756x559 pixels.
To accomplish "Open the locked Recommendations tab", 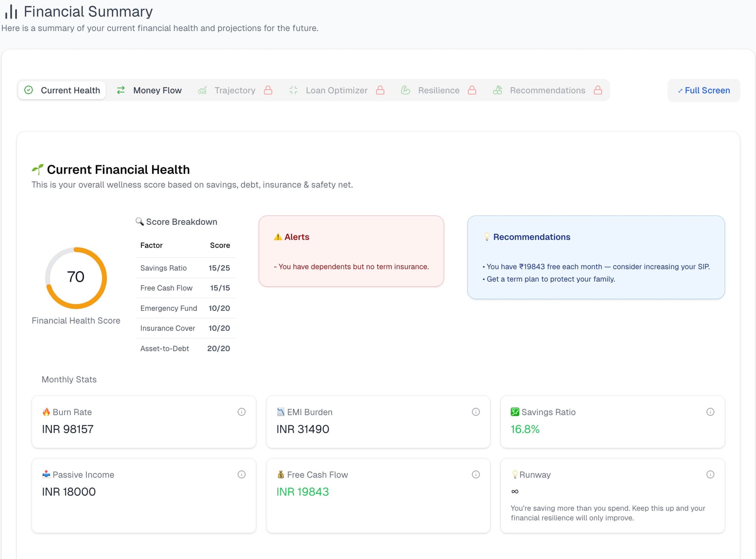I will pos(548,90).
